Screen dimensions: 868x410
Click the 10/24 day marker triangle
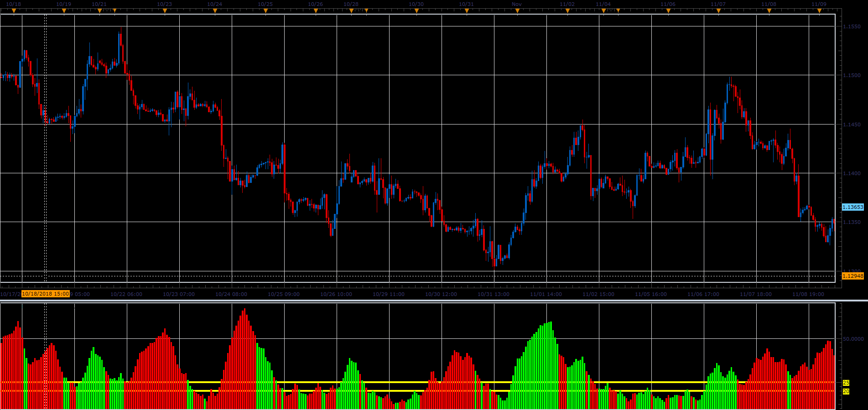(x=215, y=12)
